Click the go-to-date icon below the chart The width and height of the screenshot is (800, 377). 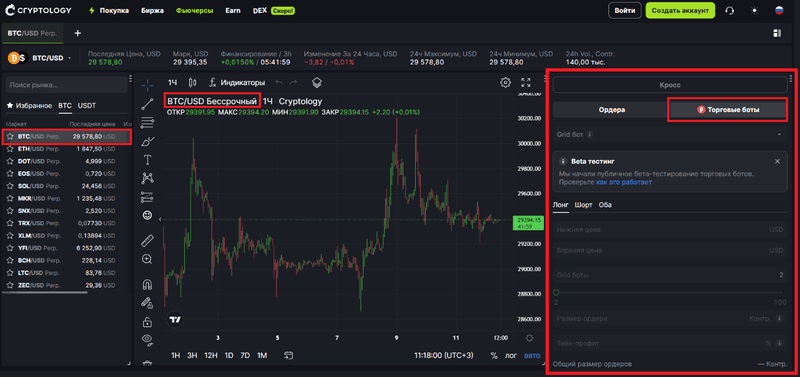[289, 355]
